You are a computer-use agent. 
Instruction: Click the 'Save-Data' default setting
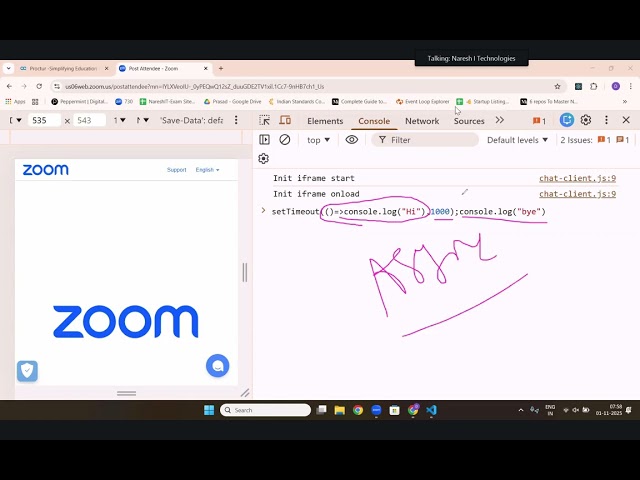coord(191,120)
